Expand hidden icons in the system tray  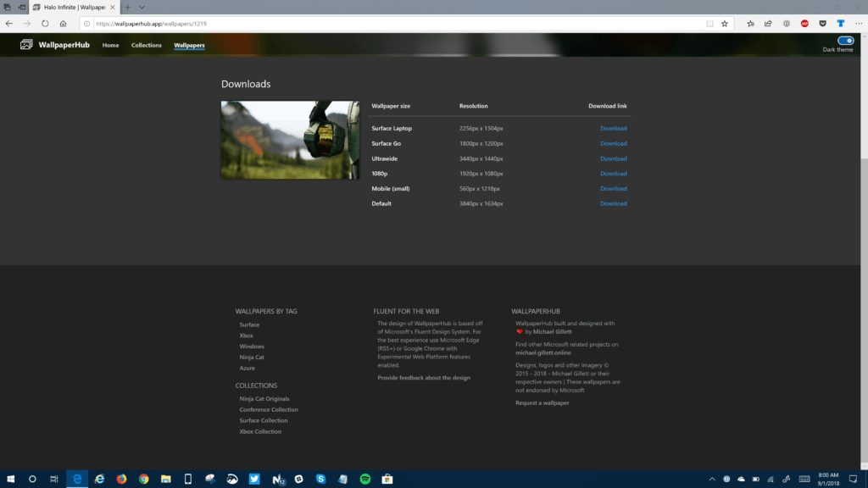click(712, 479)
